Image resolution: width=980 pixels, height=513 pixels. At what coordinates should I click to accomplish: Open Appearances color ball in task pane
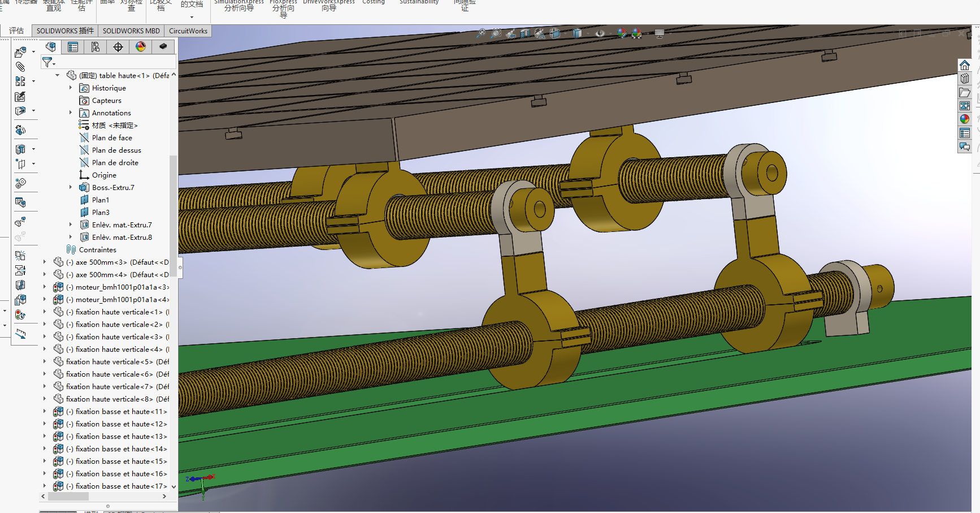tap(965, 119)
